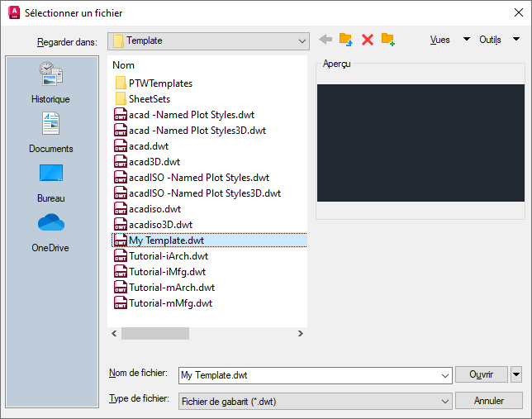532x419 pixels.
Task: Click the DWT icon for acad.dwt
Action: tap(121, 146)
